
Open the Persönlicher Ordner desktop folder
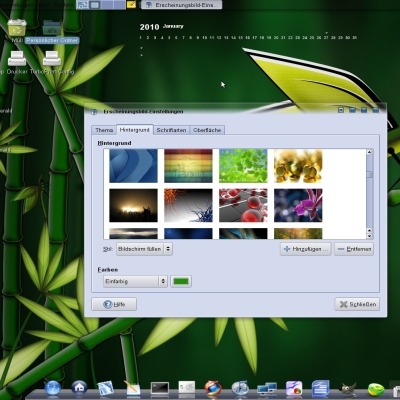tap(52, 28)
